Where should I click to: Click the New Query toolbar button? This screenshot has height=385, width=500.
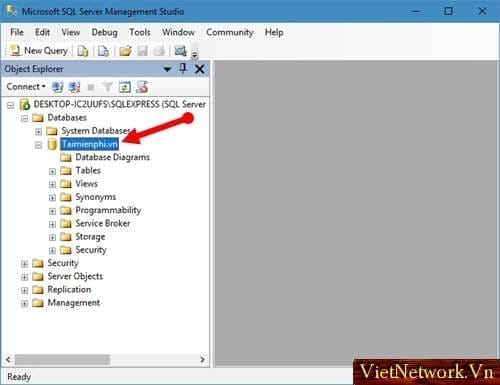pos(39,51)
